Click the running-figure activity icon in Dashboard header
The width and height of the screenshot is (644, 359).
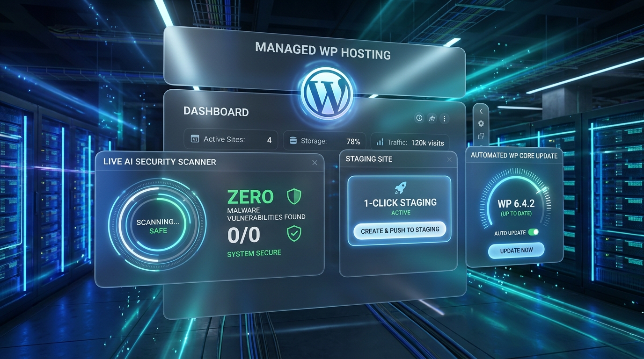432,118
